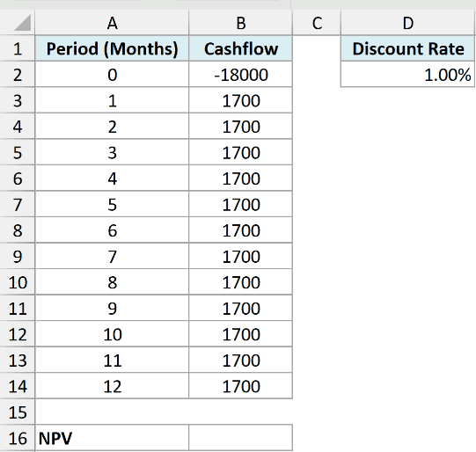476x452 pixels.
Task: Select row 4 header
Action: pyautogui.click(x=18, y=127)
